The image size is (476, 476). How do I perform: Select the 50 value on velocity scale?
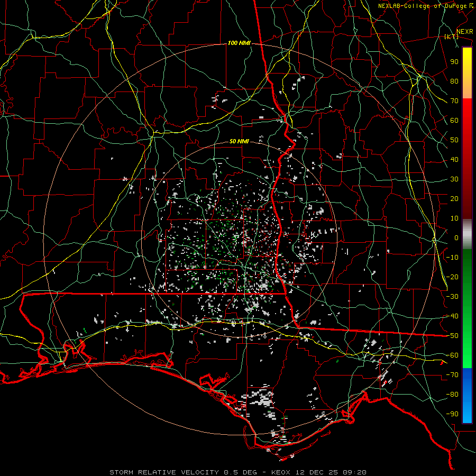tap(454, 140)
